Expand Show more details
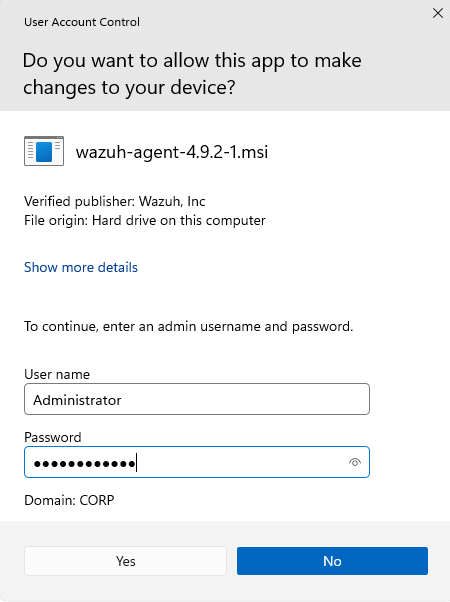The height and width of the screenshot is (602, 450). point(81,267)
